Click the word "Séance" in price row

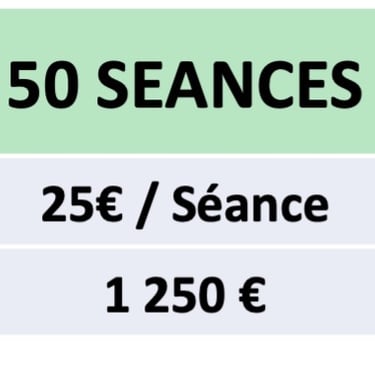[250, 203]
